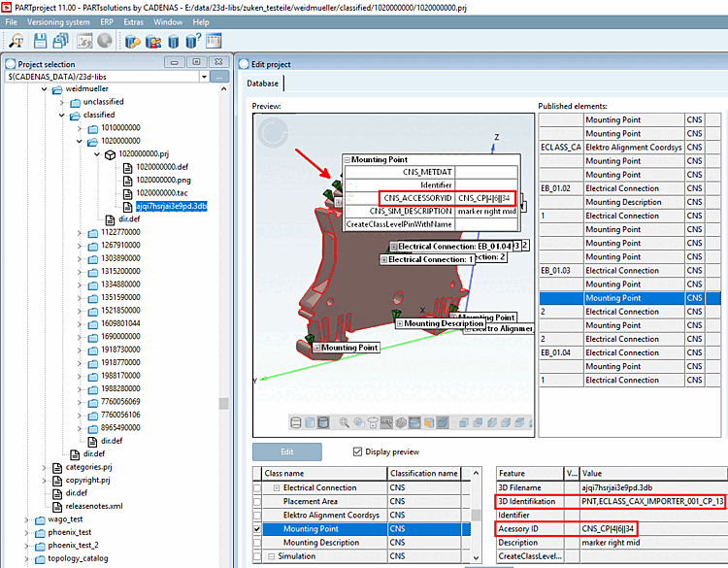728x568 pixels.
Task: Toggle the Mounting Point row checkbox
Action: coord(257,529)
